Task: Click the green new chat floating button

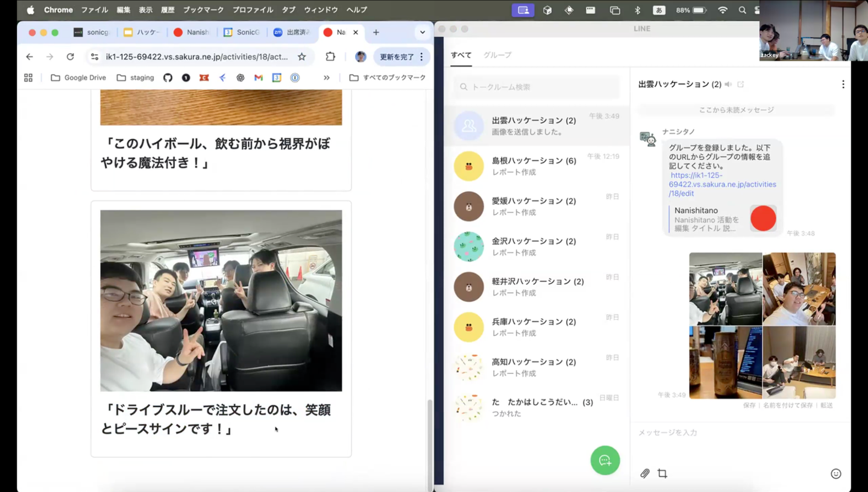Action: tap(605, 461)
